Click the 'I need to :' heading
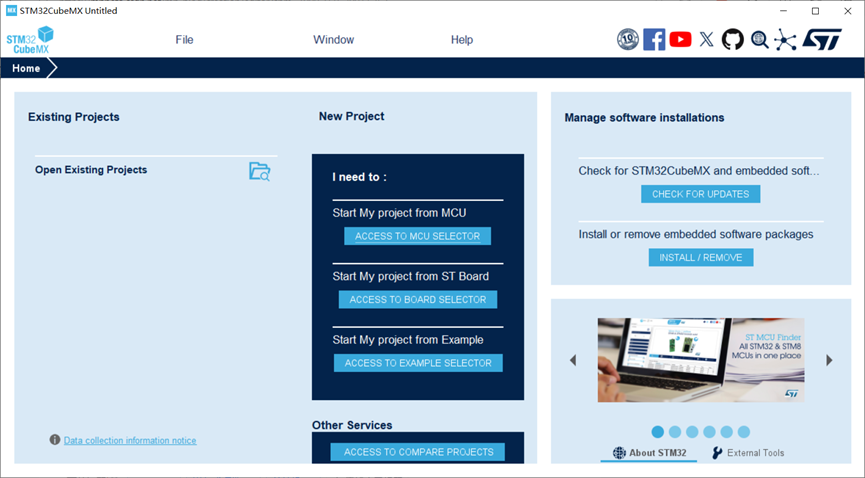 tap(359, 177)
